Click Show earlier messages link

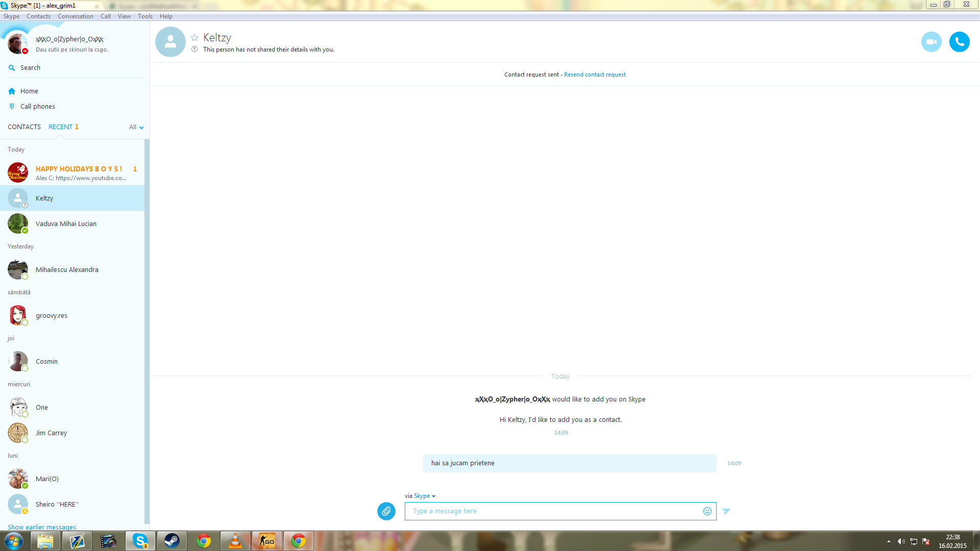tap(42, 527)
